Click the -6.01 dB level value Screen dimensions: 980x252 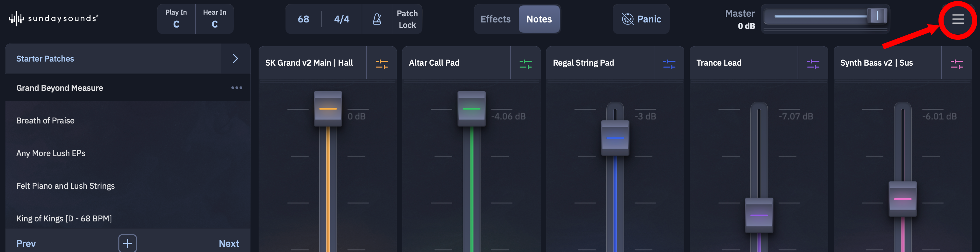[939, 116]
